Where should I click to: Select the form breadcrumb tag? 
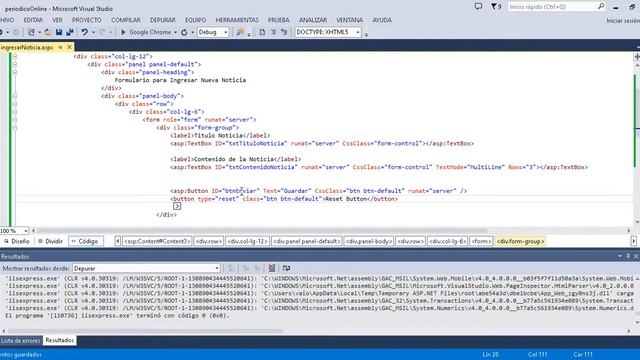pos(481,241)
